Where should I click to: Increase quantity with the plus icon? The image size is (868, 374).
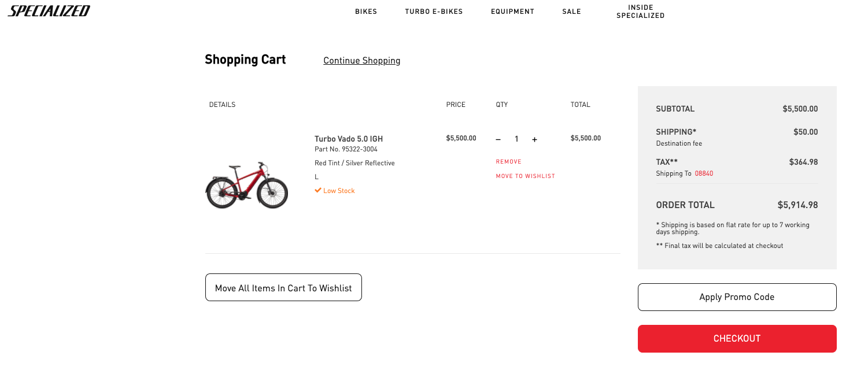pos(534,139)
